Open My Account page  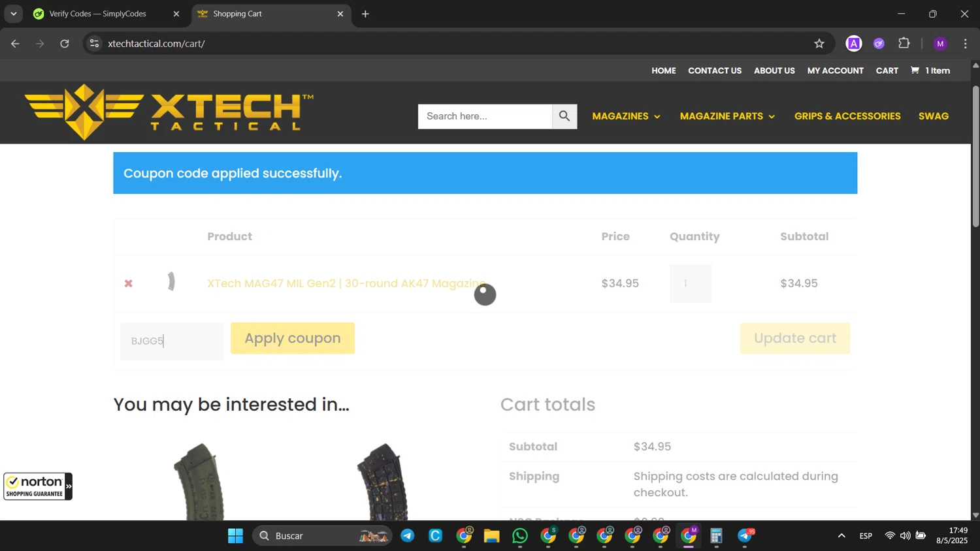pyautogui.click(x=835, y=71)
